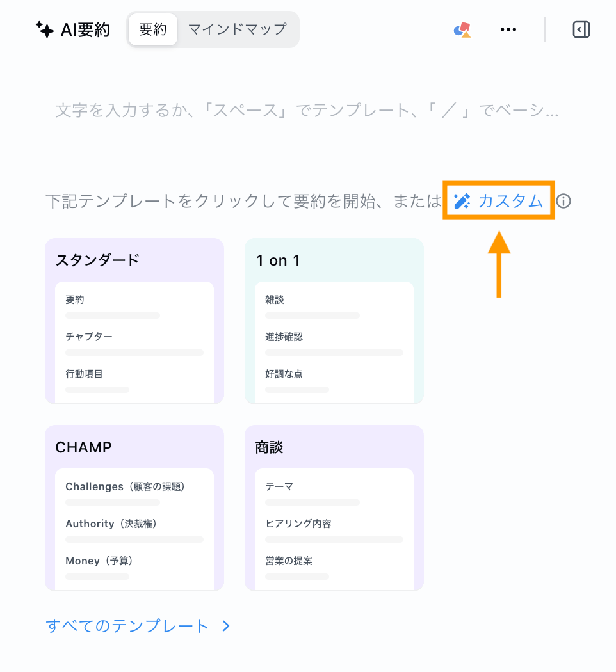This screenshot has width=616, height=672.
Task: Click 好調な点 text in 1 on 1 card
Action: tap(284, 374)
